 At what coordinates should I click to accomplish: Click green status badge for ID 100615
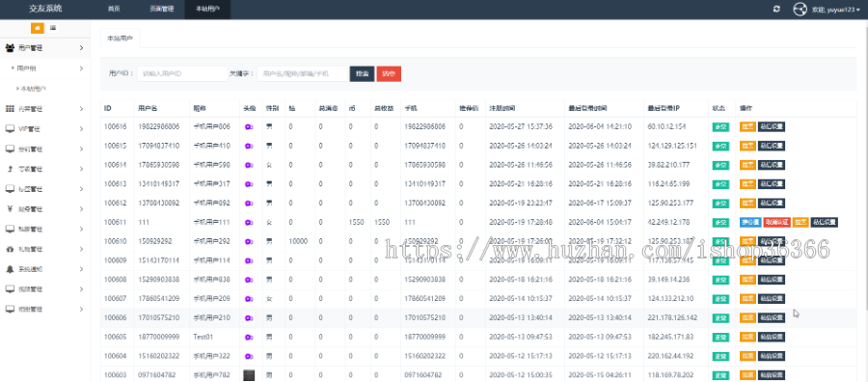click(x=720, y=147)
